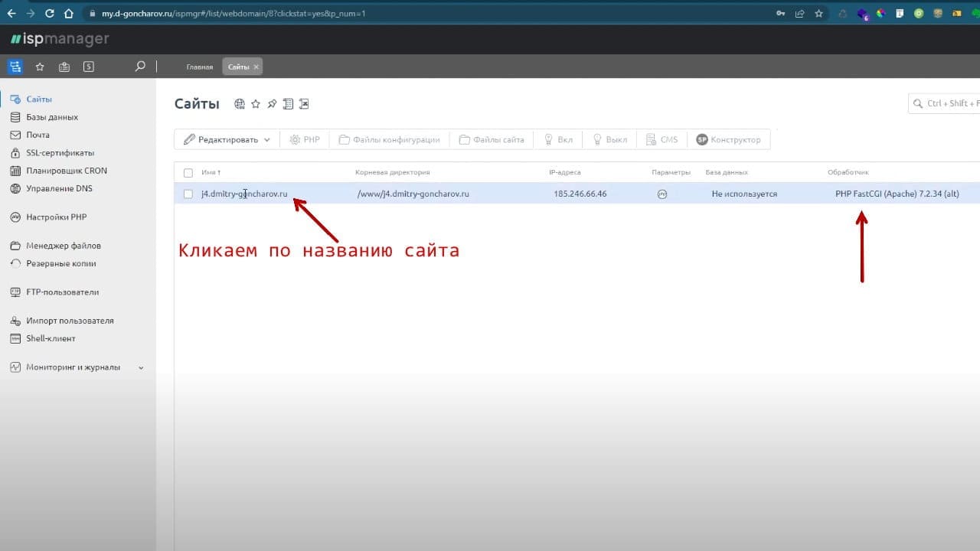Viewport: 980px width, 551px height.
Task: Sort the table by Имя column
Action: pos(211,173)
